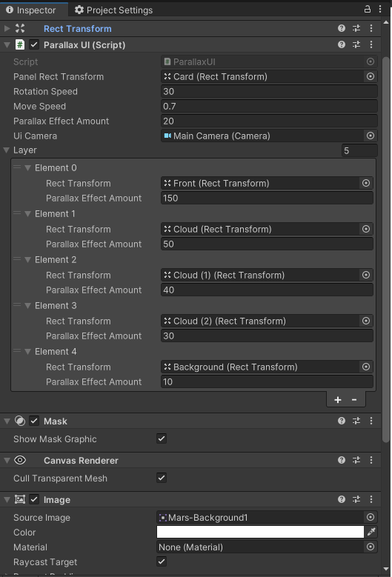The height and width of the screenshot is (577, 392).
Task: Click the Element 3 drag handle
Action: pyautogui.click(x=17, y=305)
